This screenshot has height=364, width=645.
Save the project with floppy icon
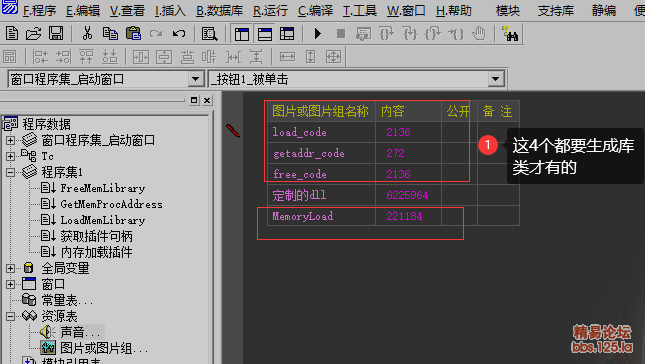[x=56, y=33]
